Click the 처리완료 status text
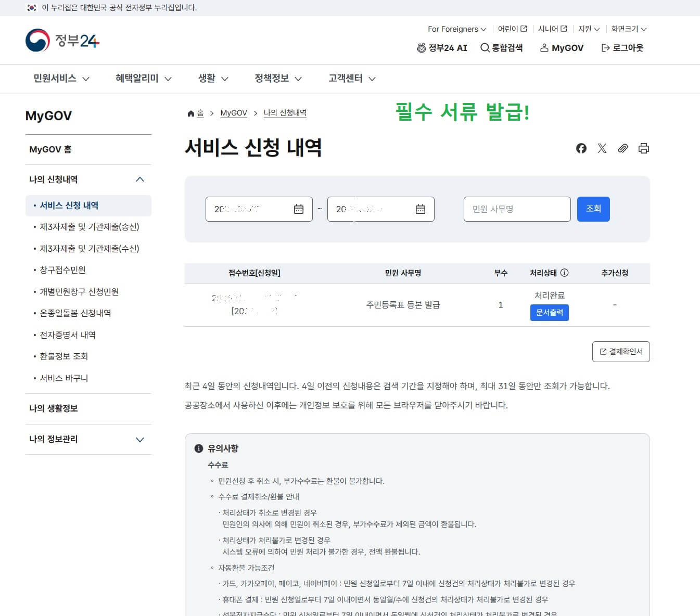This screenshot has width=700, height=616. 550,295
